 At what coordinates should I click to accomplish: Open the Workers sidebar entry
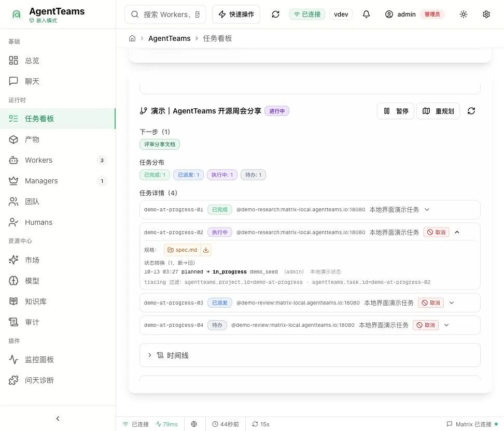coord(58,160)
